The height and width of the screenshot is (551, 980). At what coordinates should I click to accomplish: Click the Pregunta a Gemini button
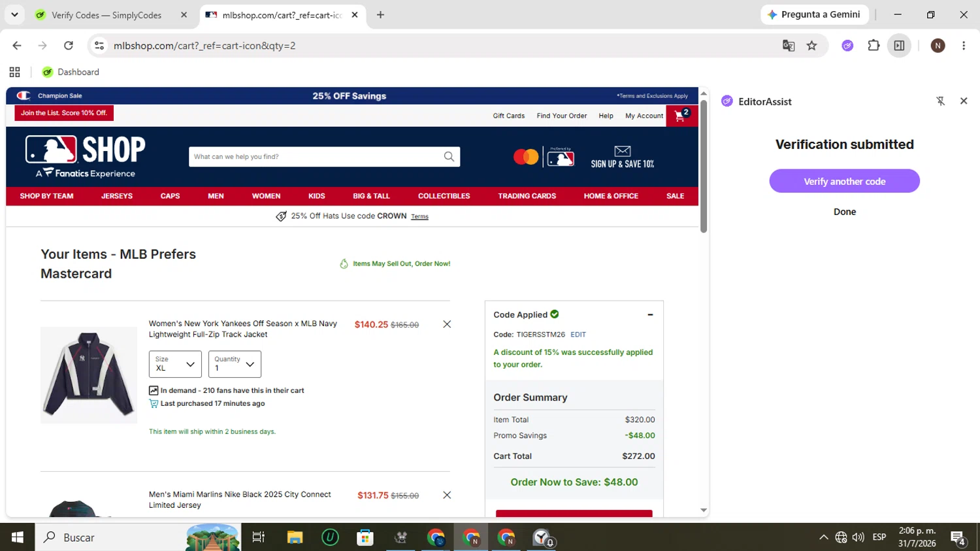pyautogui.click(x=814, y=14)
